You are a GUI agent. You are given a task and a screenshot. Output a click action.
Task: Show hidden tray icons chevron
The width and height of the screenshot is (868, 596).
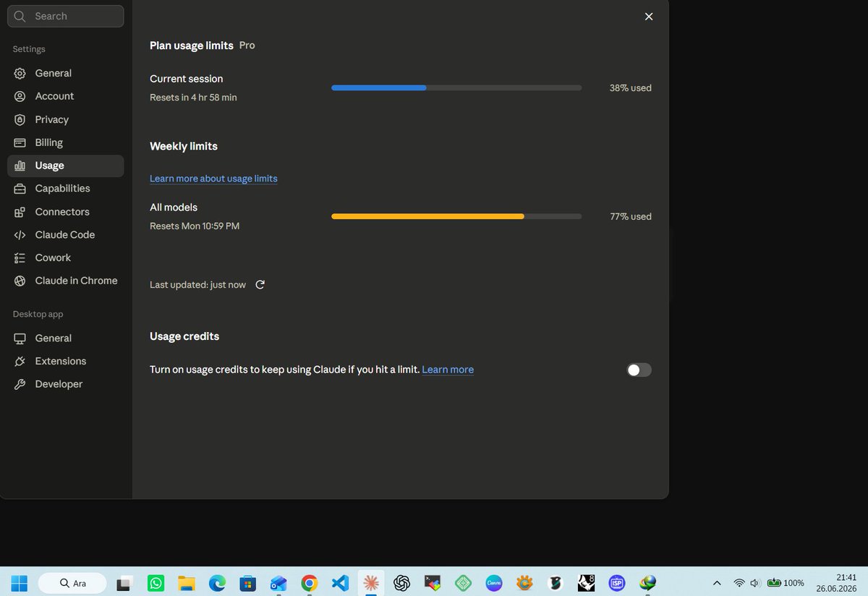[717, 583]
